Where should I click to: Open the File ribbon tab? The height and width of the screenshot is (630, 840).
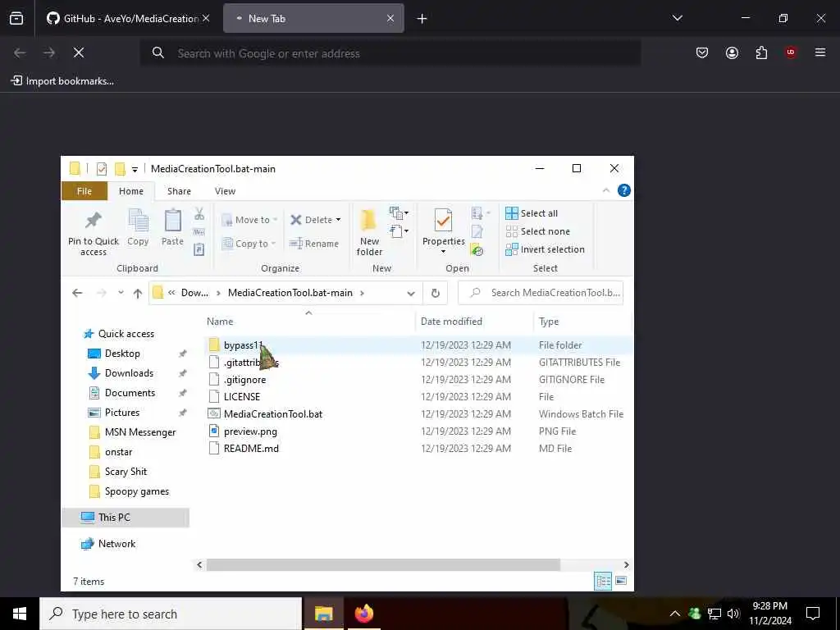84,191
